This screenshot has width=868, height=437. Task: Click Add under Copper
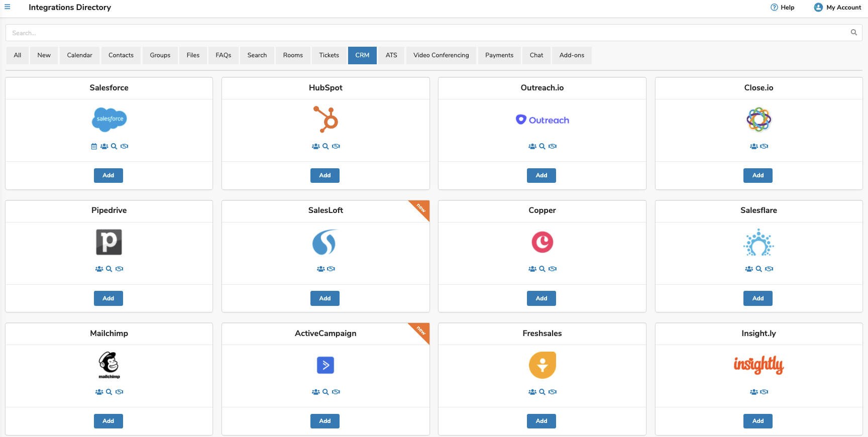[x=541, y=298]
